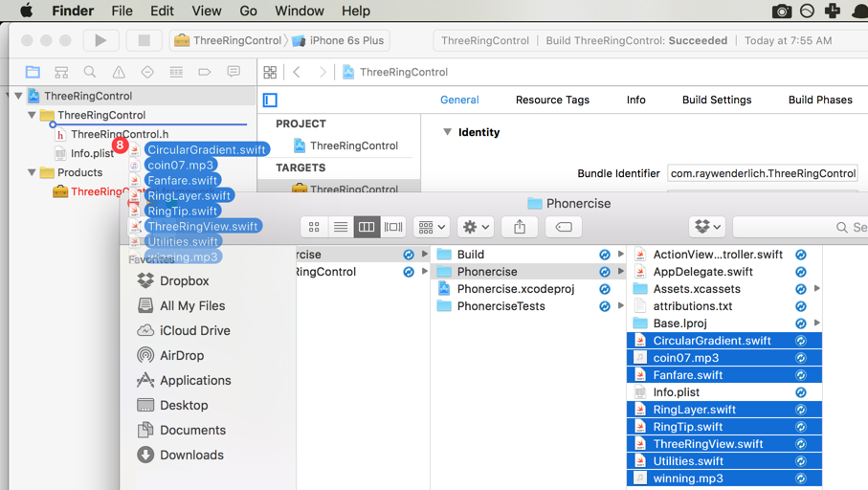Open Downloads in Finder sidebar

coord(181,456)
